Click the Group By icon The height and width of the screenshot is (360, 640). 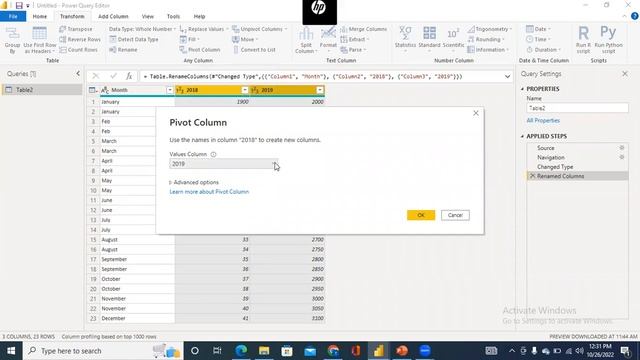12,40
